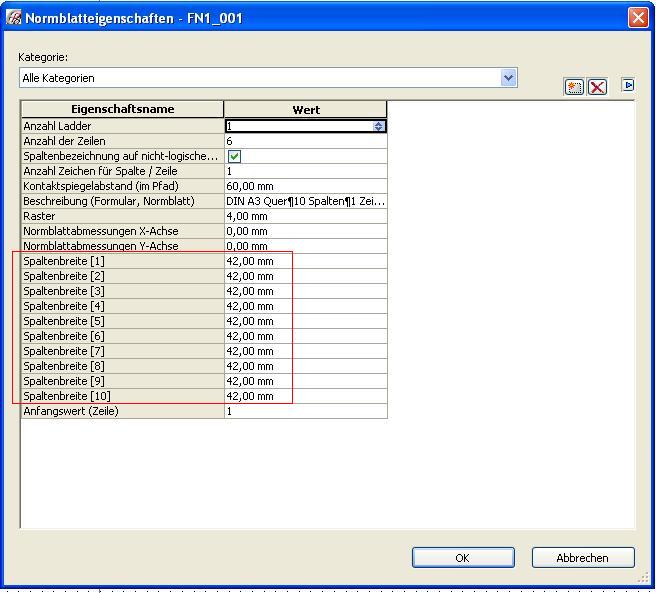Click the value of Spaltenbreite [3]
656x593 pixels.
[x=306, y=291]
